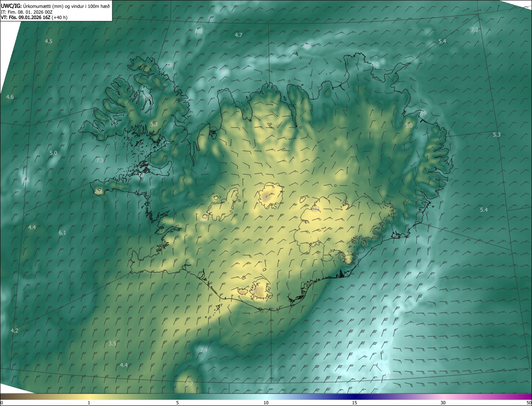Click the colour scale at tick 50

[529, 403]
